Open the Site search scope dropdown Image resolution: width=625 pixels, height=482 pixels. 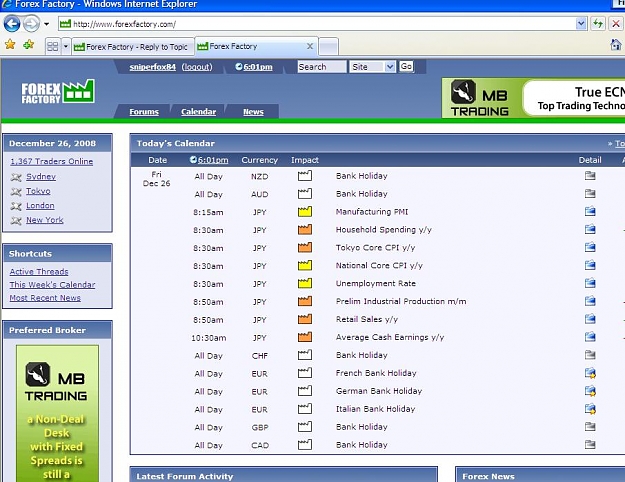pyautogui.click(x=373, y=67)
